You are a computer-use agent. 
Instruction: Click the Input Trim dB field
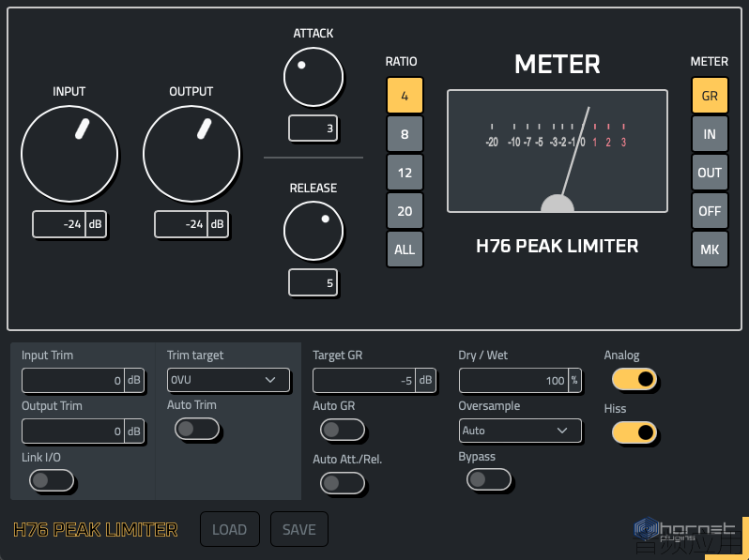[x=83, y=381]
